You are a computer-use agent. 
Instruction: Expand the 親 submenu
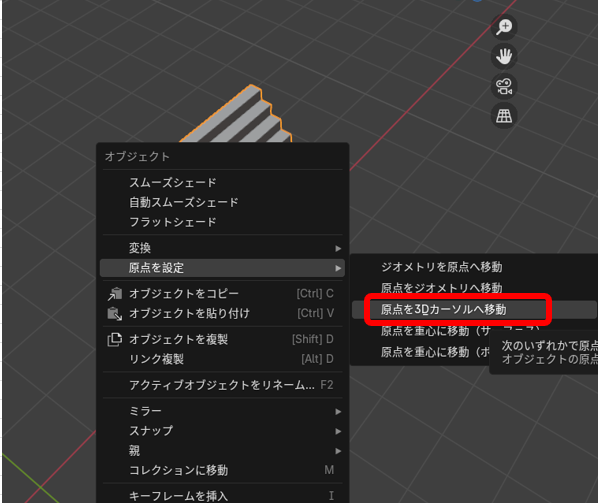[x=222, y=451]
